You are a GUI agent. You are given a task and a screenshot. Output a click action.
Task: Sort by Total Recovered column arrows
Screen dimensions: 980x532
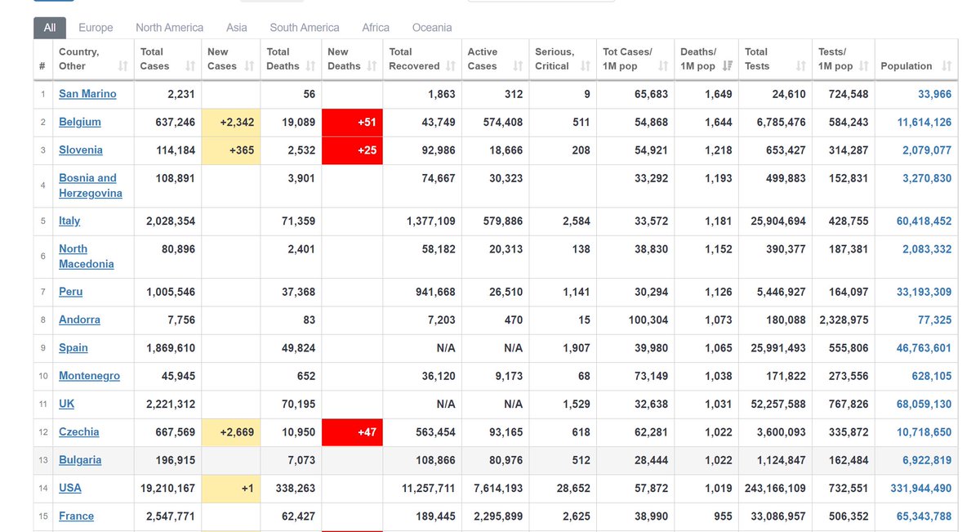(x=451, y=66)
